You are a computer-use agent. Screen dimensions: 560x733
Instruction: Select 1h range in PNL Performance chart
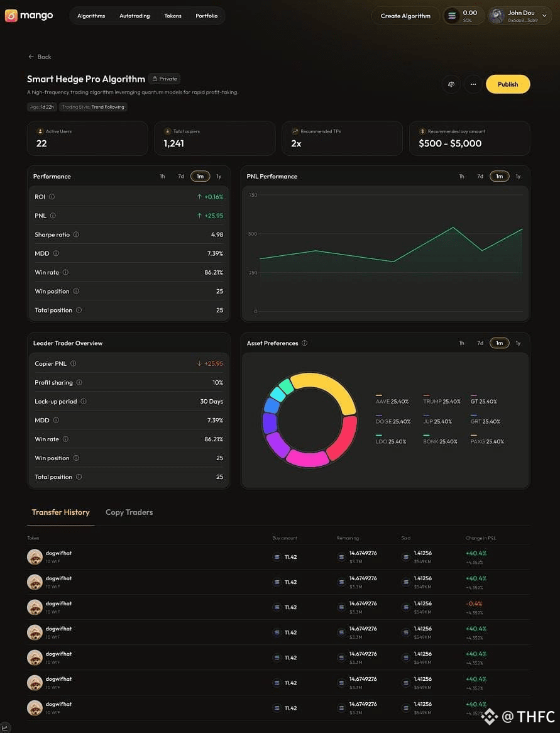(x=461, y=176)
